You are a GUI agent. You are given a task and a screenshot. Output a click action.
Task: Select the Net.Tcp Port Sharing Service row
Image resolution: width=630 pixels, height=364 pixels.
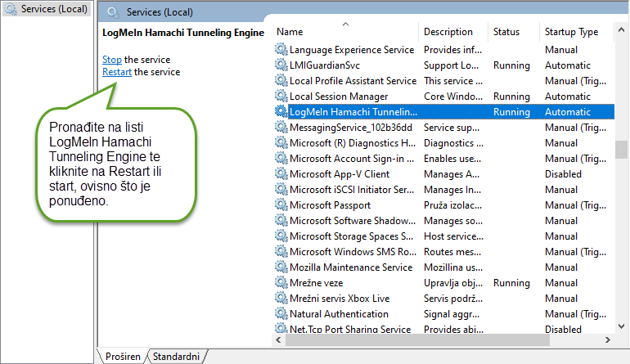349,330
